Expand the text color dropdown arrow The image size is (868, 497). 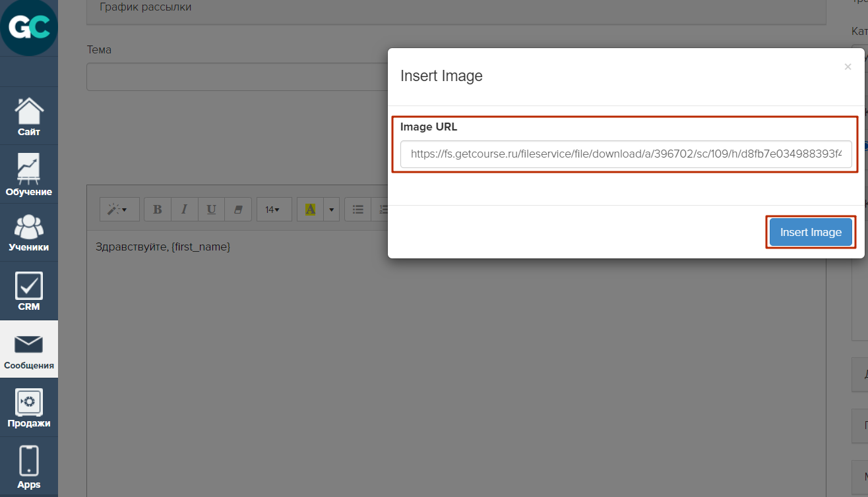[332, 210]
